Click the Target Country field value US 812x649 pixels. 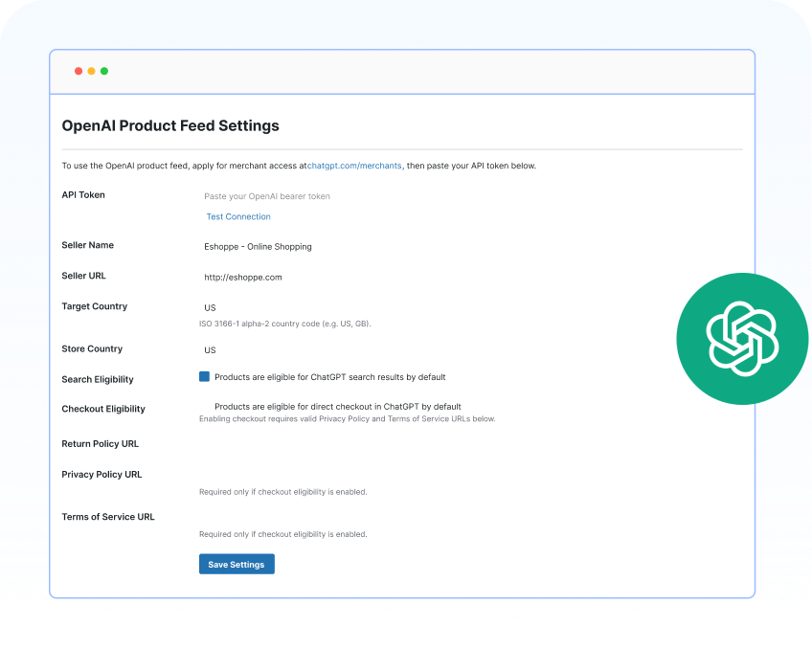[210, 307]
